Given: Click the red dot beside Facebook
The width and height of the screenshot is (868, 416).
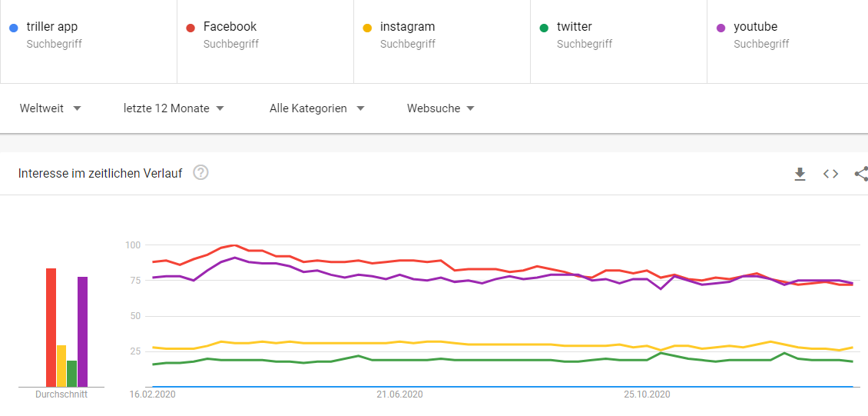Looking at the screenshot, I should pyautogui.click(x=190, y=28).
